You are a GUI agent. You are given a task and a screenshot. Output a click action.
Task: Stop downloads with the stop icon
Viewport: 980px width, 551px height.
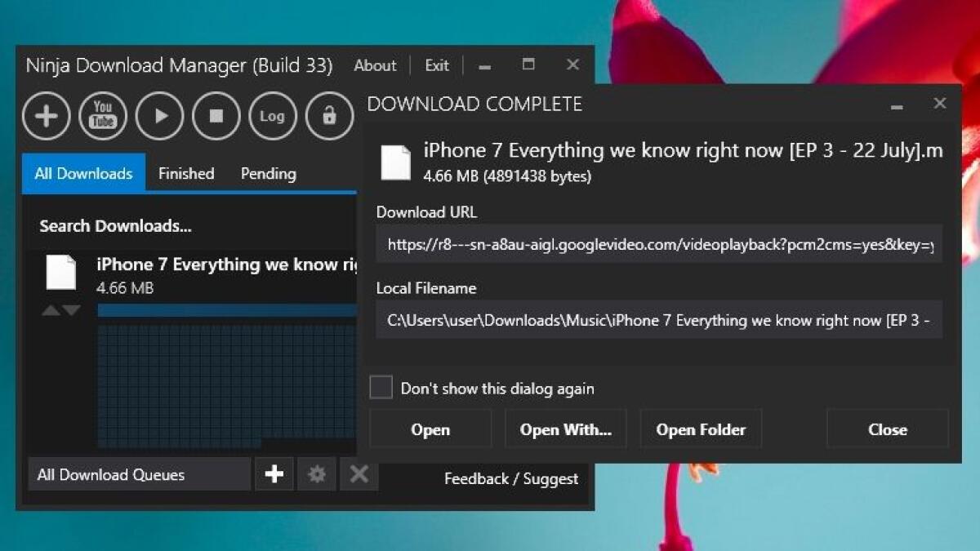coord(216,116)
